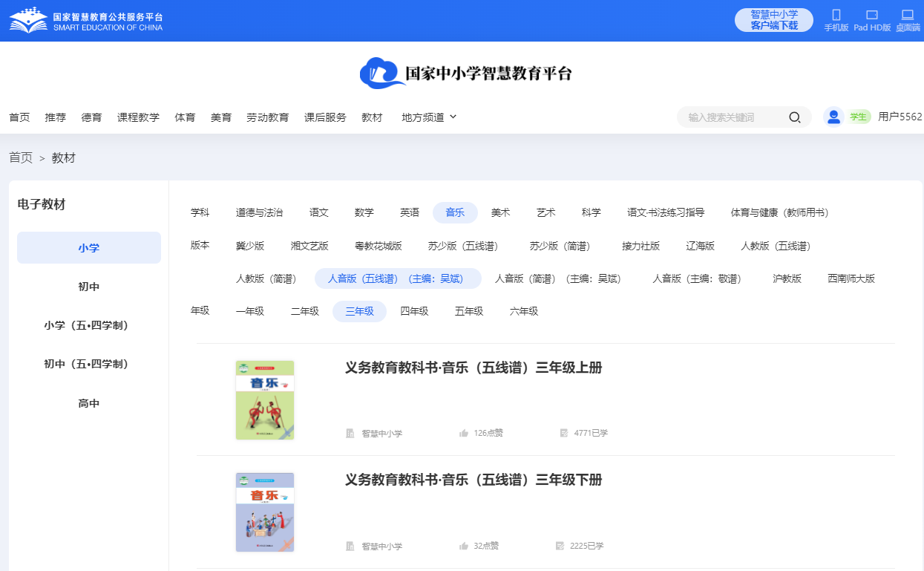The width and height of the screenshot is (924, 571).
Task: Click the 2225已学 learners icon
Action: pos(560,546)
